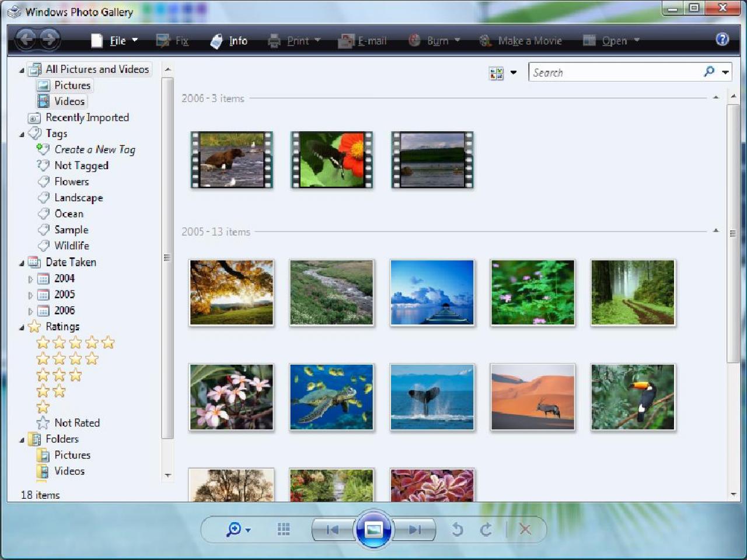
Task: Collapse the Folders tree node
Action: point(22,440)
